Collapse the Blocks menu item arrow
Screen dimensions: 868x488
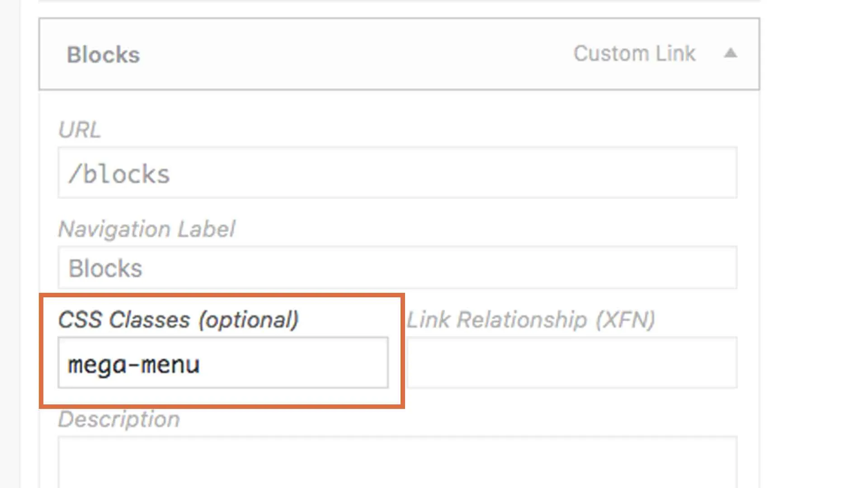(x=730, y=53)
